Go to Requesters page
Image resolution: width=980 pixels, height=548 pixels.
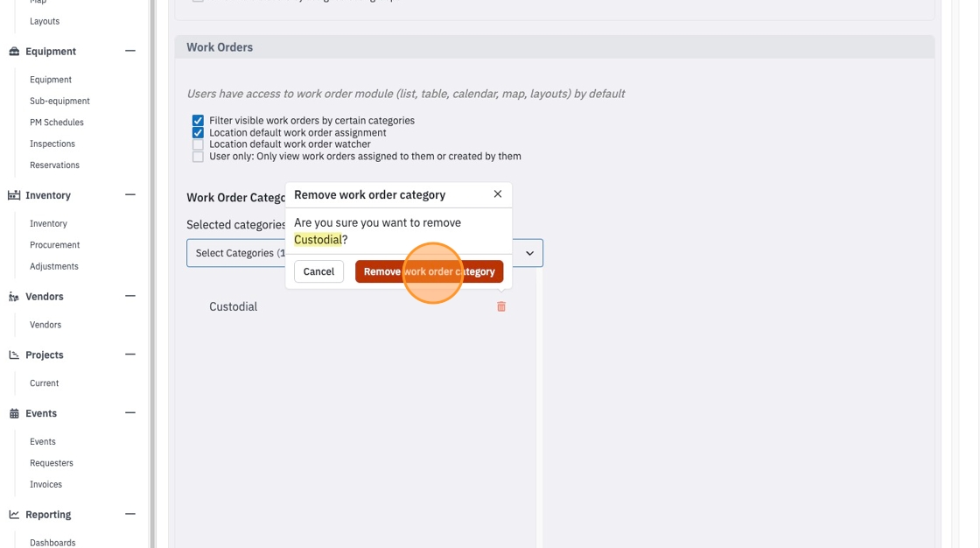[52, 463]
